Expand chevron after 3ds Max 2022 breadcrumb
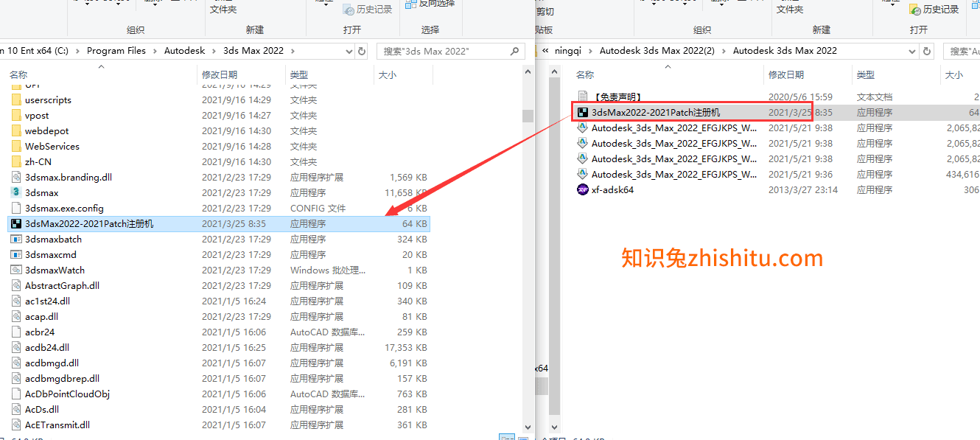 click(293, 52)
